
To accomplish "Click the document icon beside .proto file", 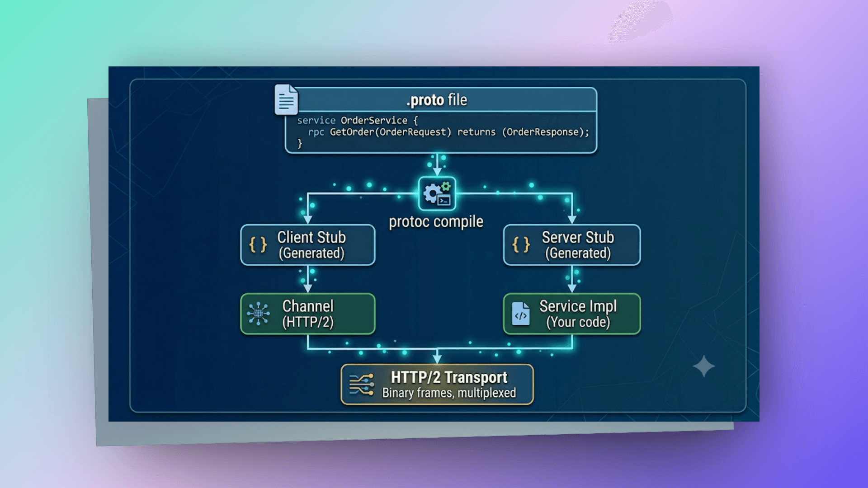I will pyautogui.click(x=286, y=99).
